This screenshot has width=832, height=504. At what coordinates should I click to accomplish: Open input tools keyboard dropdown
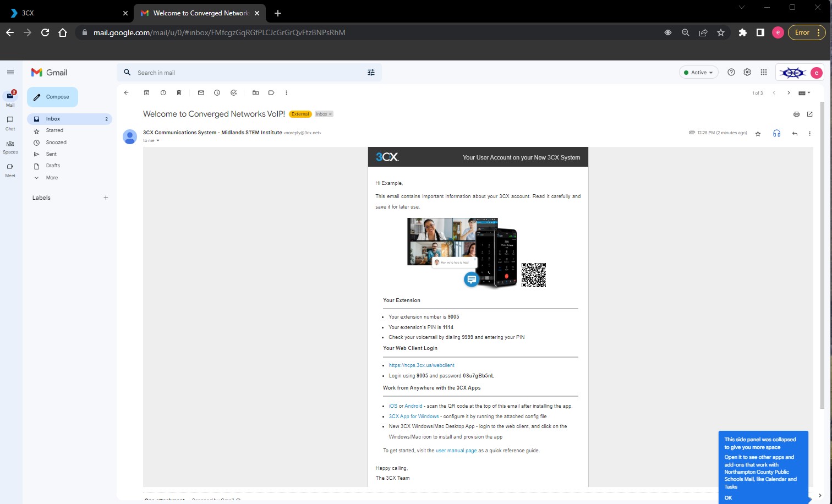pyautogui.click(x=804, y=93)
